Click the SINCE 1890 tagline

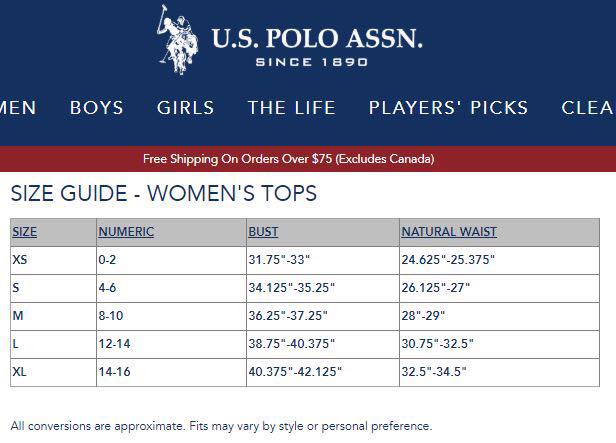(312, 62)
